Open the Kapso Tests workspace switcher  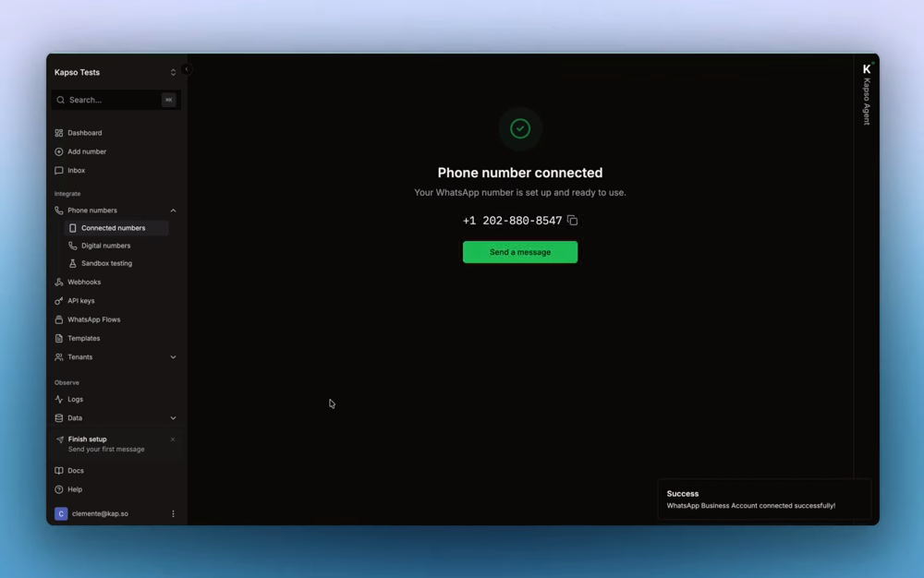coord(115,72)
